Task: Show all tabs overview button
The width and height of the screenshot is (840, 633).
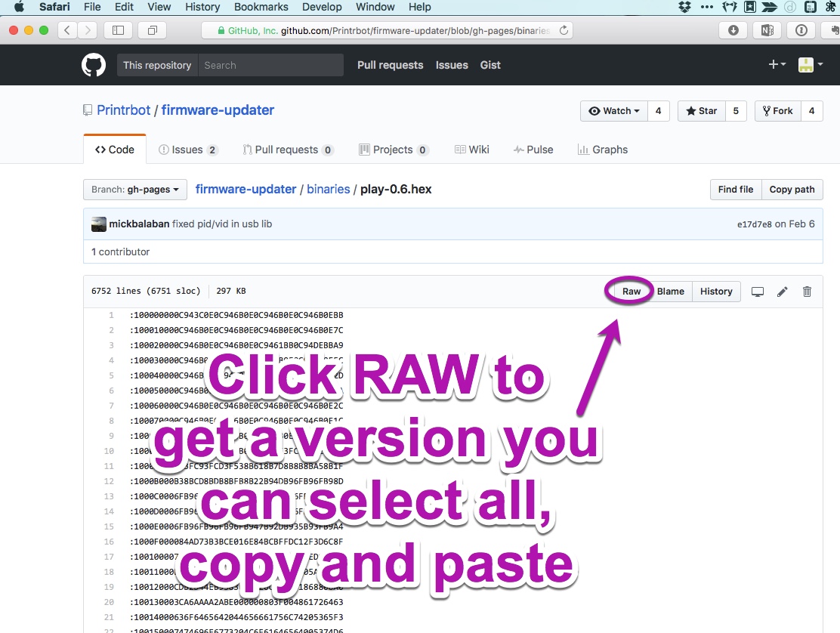Action: coord(152,30)
